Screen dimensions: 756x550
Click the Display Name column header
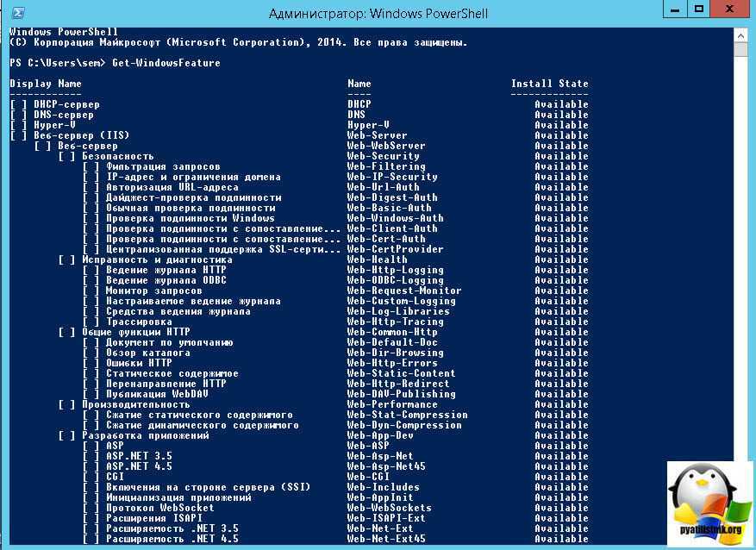tap(46, 84)
